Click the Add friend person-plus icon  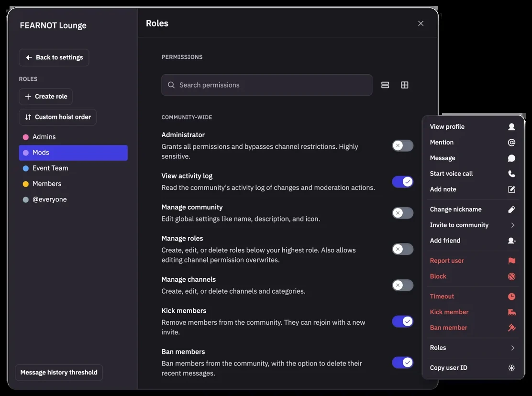pyautogui.click(x=511, y=241)
